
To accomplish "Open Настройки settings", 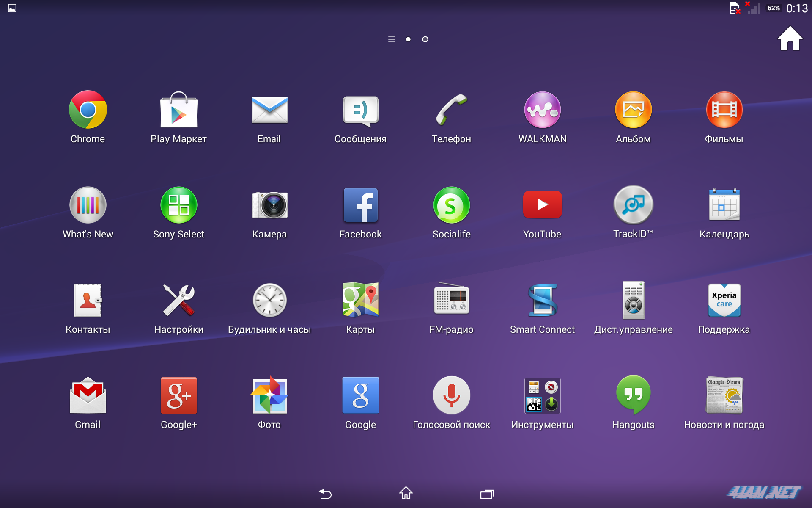I will coord(178,300).
